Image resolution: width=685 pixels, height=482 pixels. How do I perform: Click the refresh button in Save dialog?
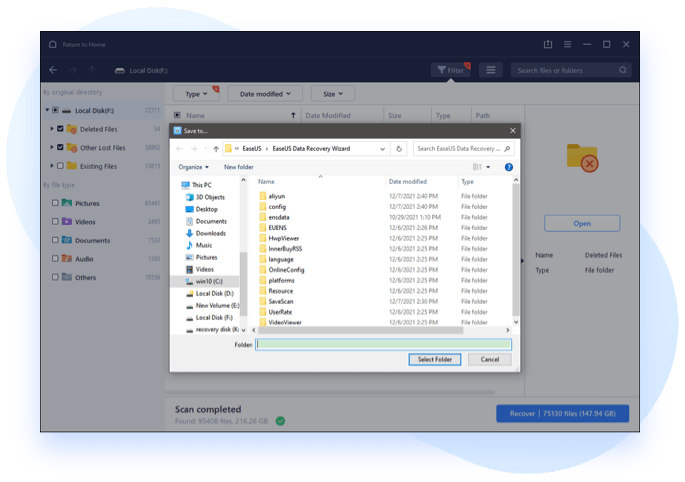[400, 148]
